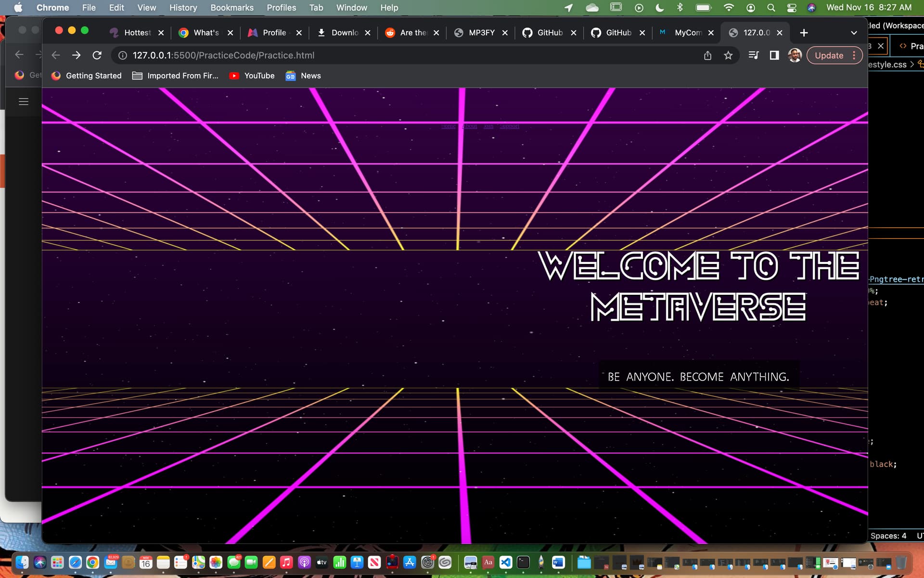Open the News bookmark
The width and height of the screenshot is (924, 578).
(x=303, y=76)
